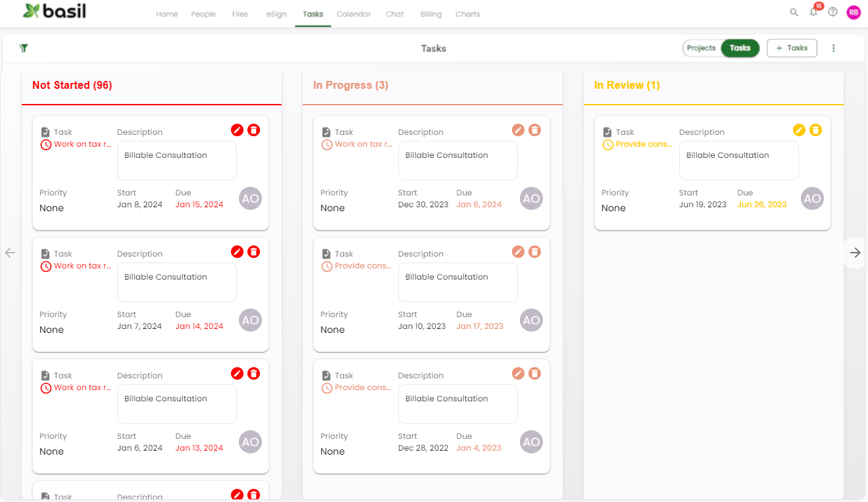Click the + Tasks button
The width and height of the screenshot is (868, 502).
[792, 47]
